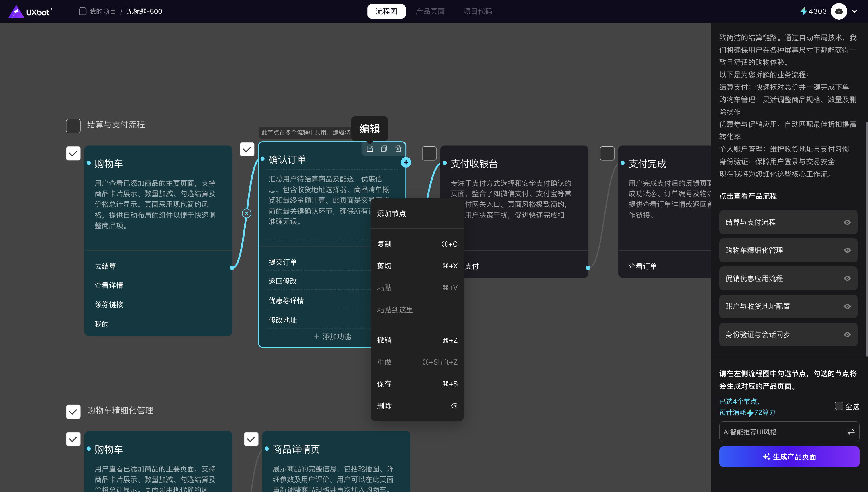Viewport: 868px width, 492px height.
Task: Check the 支付收银台 node checkbox
Action: 429,153
